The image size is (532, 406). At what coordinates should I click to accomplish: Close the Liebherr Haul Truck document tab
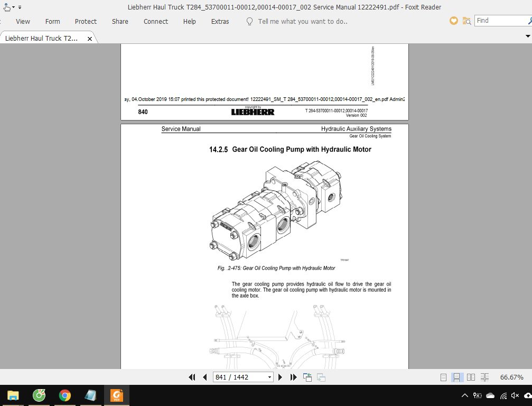point(90,39)
